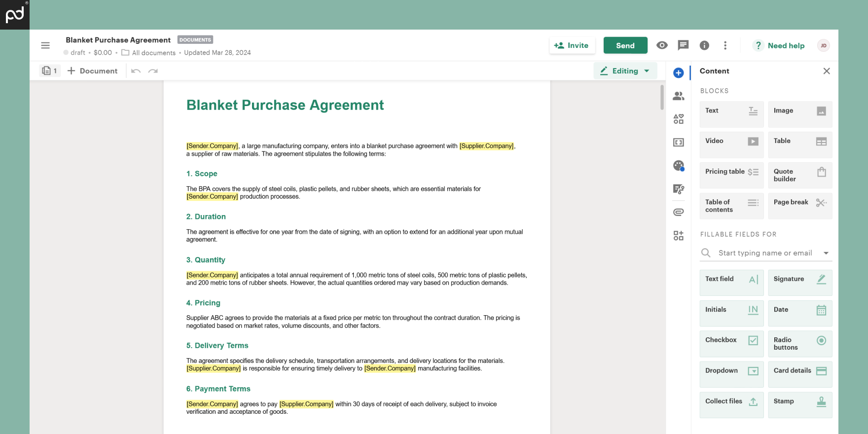Viewport: 868px width, 434px height.
Task: Preview document with the eye icon
Action: tap(662, 45)
